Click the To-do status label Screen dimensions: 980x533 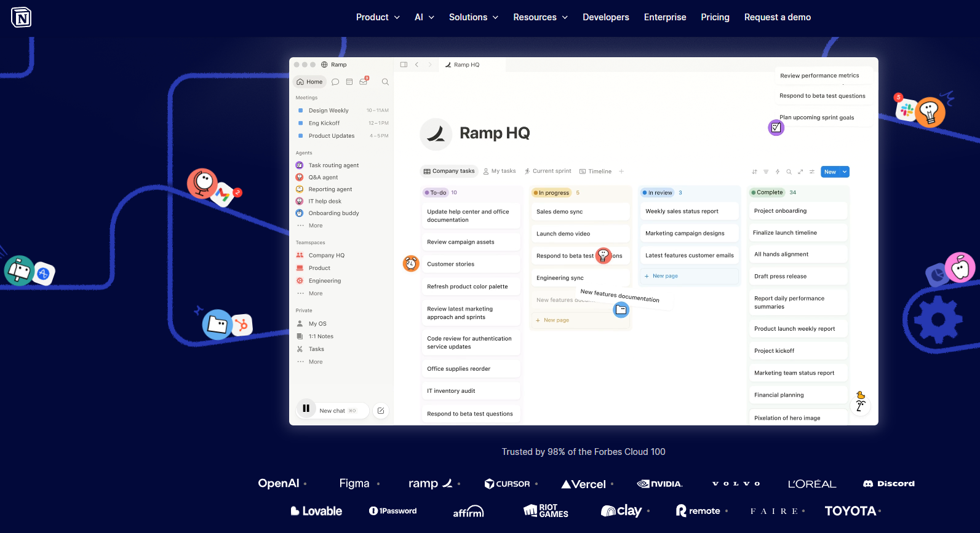[x=435, y=192]
